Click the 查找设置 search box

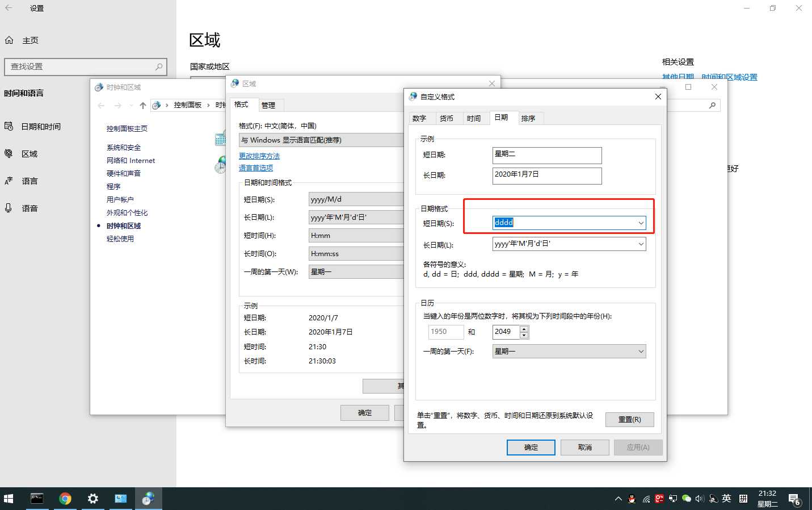(x=86, y=66)
